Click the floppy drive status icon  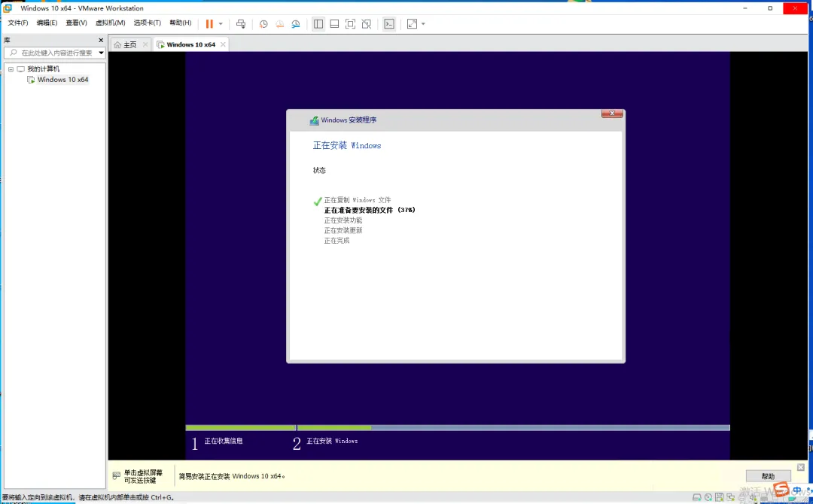coord(720,498)
